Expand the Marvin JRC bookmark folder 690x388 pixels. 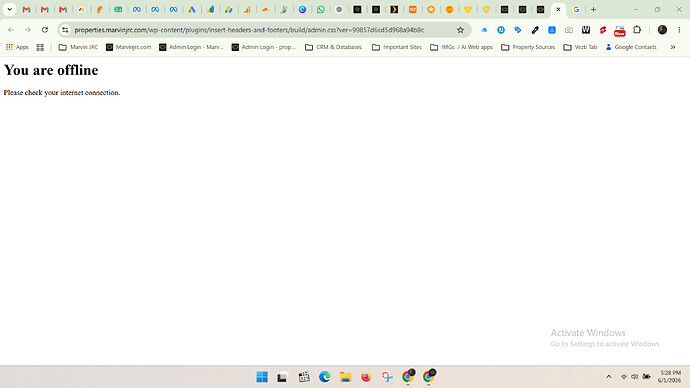[x=78, y=47]
